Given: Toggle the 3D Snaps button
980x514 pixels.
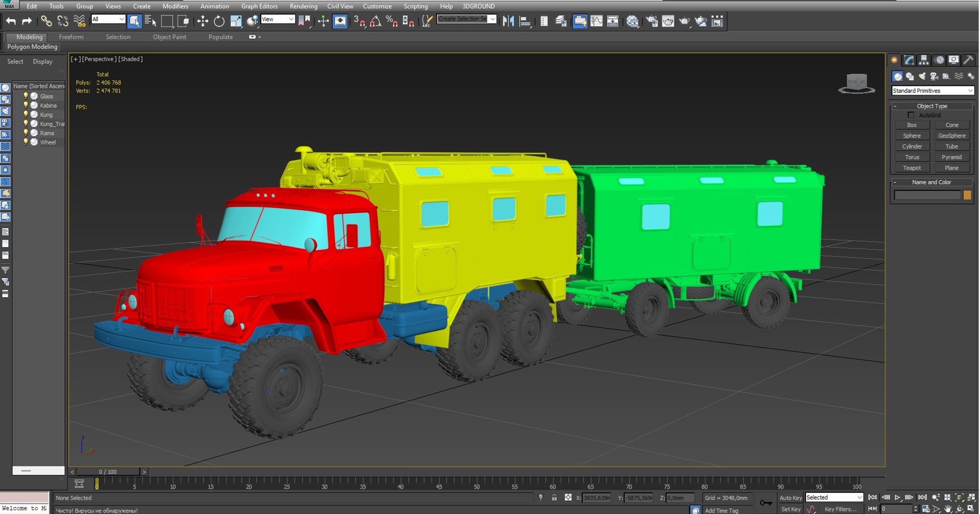Looking at the screenshot, I should coord(359,21).
